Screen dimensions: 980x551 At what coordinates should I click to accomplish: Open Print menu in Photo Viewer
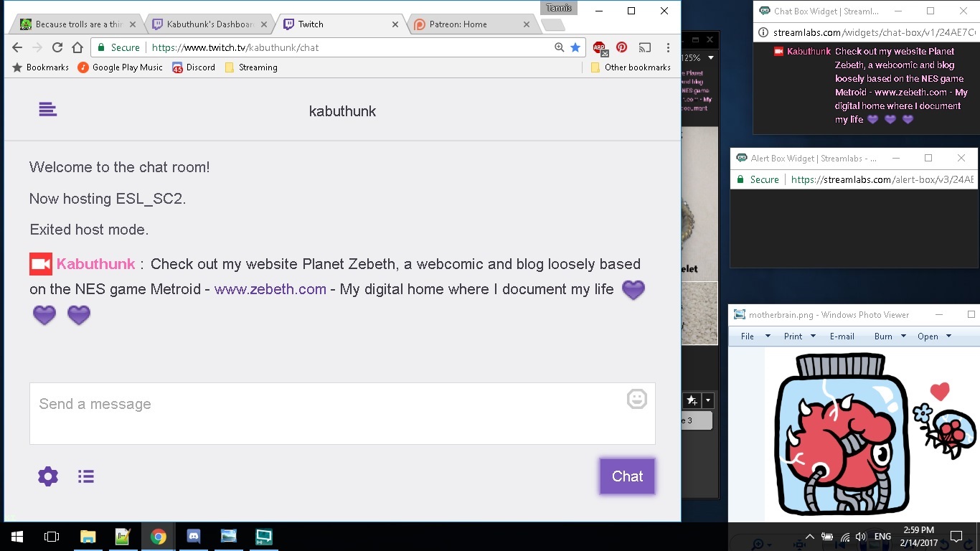point(800,336)
